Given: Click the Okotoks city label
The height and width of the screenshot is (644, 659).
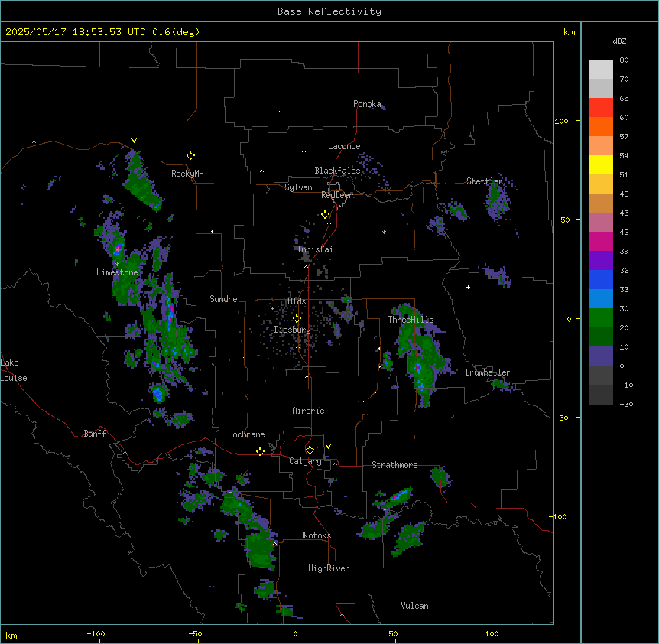Looking at the screenshot, I should [315, 535].
